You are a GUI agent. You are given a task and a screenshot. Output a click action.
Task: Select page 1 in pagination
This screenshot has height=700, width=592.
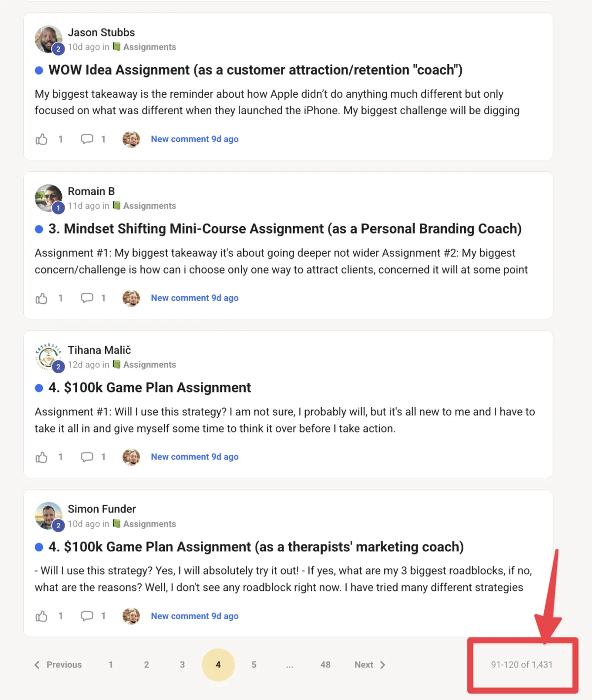[111, 665]
